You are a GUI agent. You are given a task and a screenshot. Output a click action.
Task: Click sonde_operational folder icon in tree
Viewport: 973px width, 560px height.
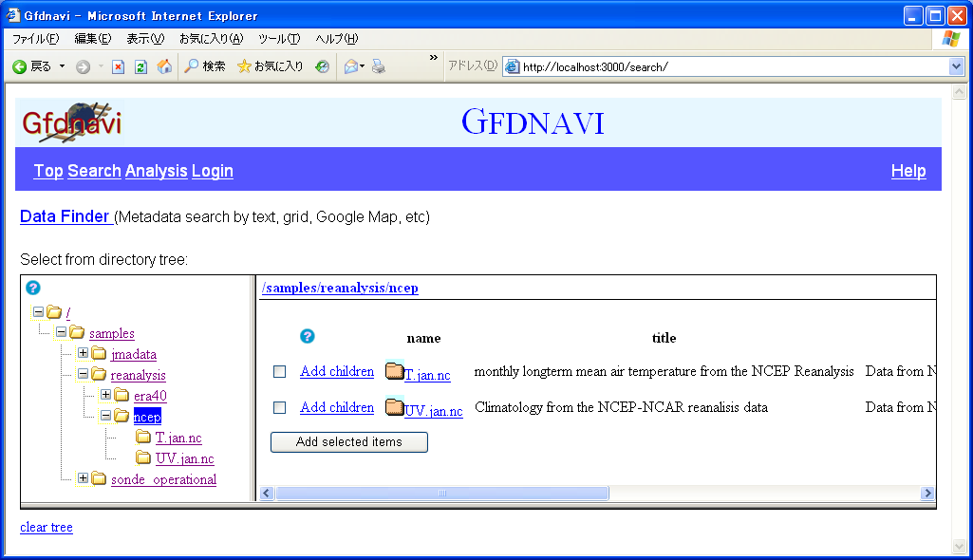coord(100,478)
